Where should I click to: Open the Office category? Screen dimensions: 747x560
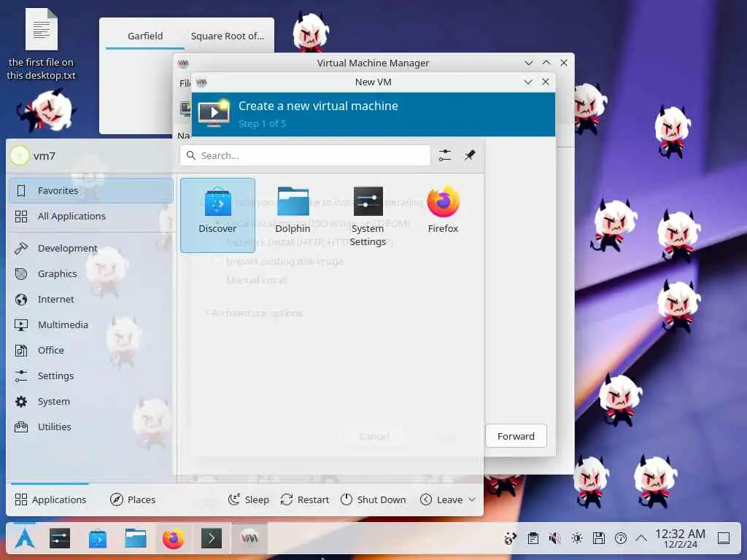(x=91, y=351)
